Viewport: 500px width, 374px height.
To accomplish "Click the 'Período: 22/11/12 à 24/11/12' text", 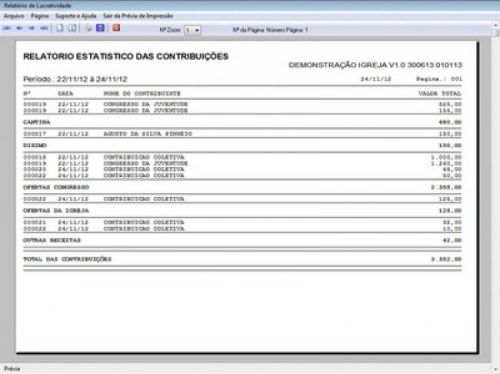I will (x=75, y=79).
